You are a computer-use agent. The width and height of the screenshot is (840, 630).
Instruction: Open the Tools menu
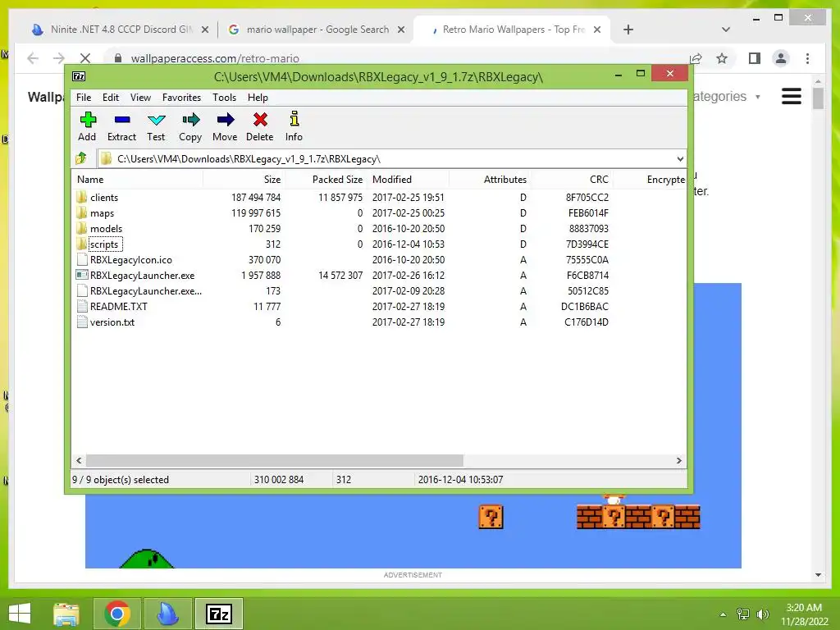[224, 98]
